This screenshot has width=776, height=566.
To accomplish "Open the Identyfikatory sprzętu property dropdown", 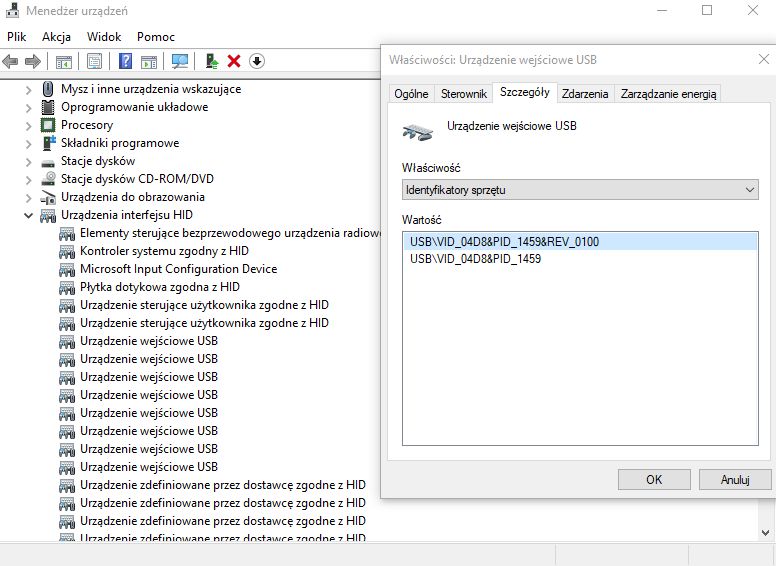I will [580, 190].
